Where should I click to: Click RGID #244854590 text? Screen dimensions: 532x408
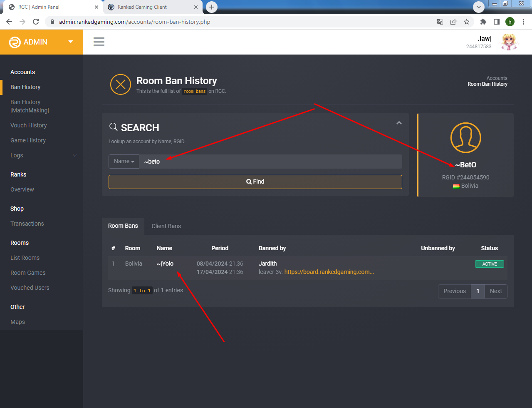click(466, 177)
